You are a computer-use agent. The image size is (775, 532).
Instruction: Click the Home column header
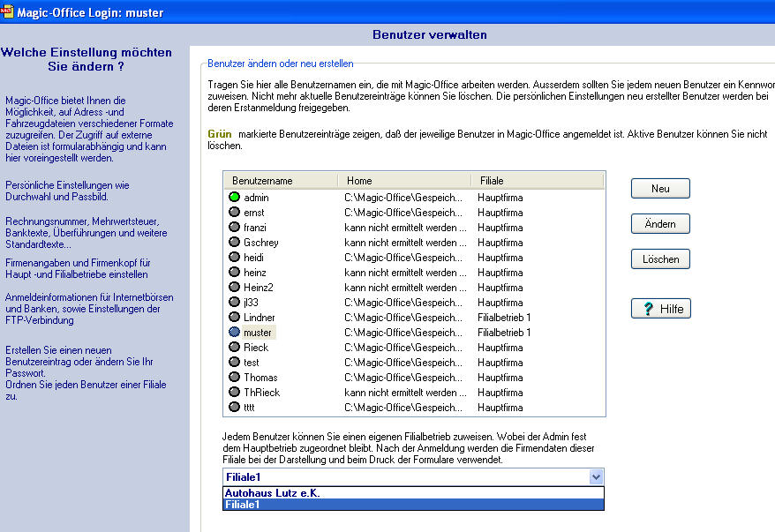pos(404,181)
